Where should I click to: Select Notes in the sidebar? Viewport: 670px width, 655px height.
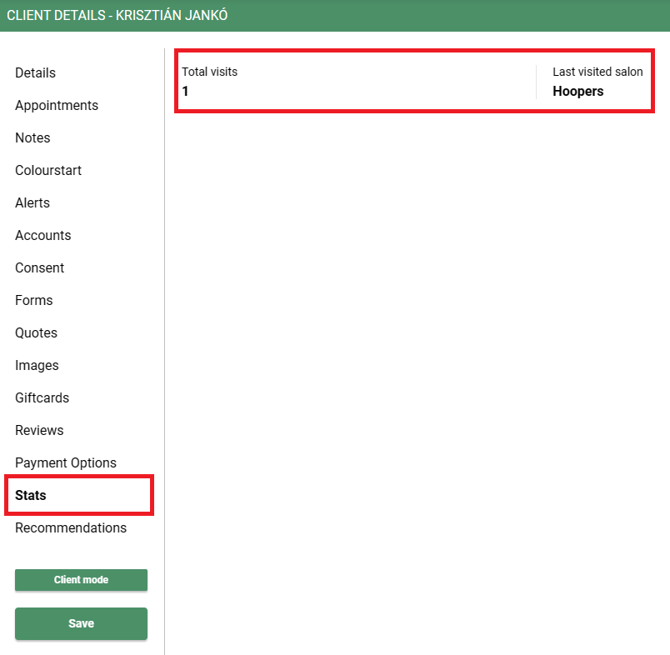[32, 138]
